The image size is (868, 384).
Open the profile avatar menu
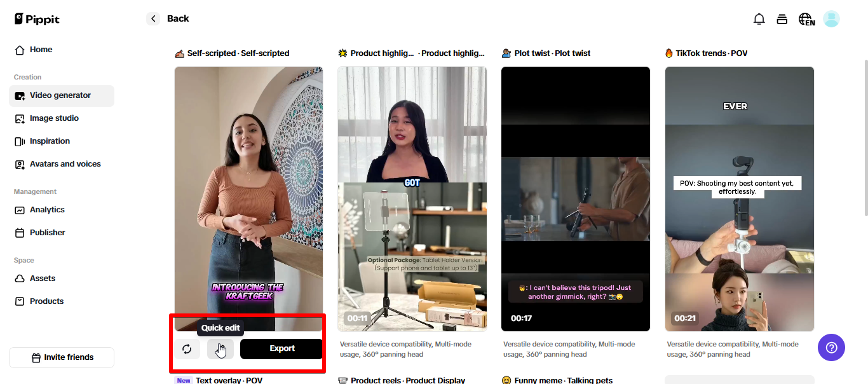point(831,19)
